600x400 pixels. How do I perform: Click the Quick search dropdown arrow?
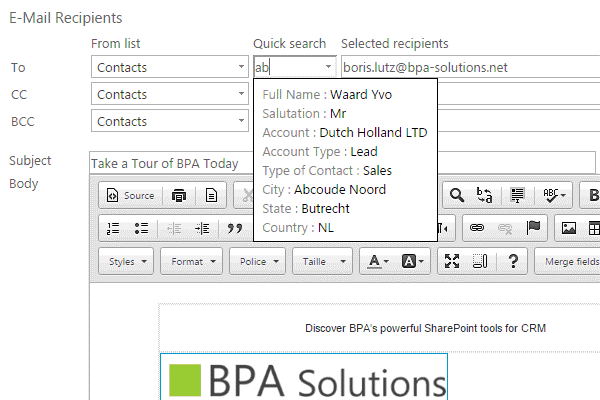[328, 67]
